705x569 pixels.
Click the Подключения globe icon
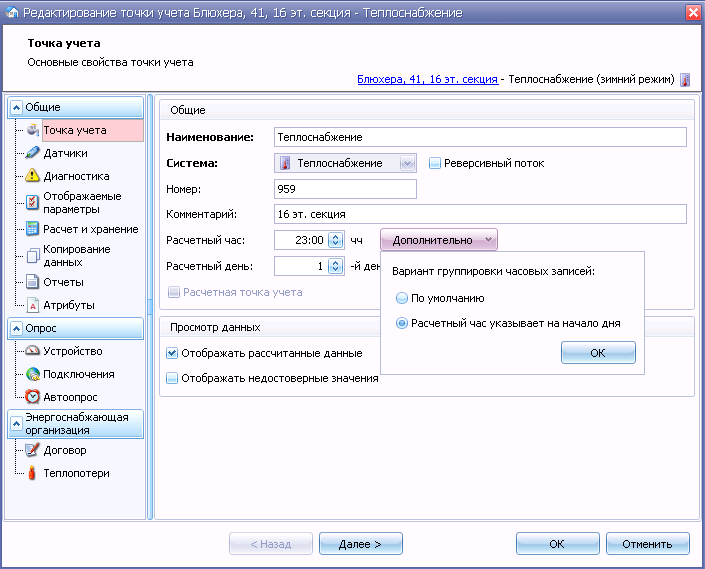point(33,374)
